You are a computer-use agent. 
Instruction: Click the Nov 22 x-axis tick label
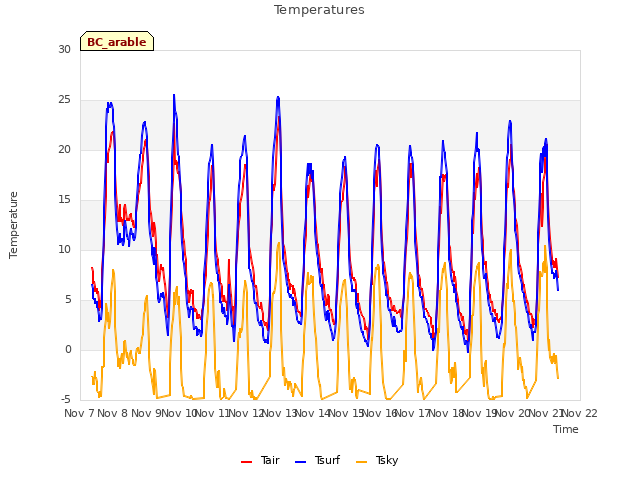(580, 413)
